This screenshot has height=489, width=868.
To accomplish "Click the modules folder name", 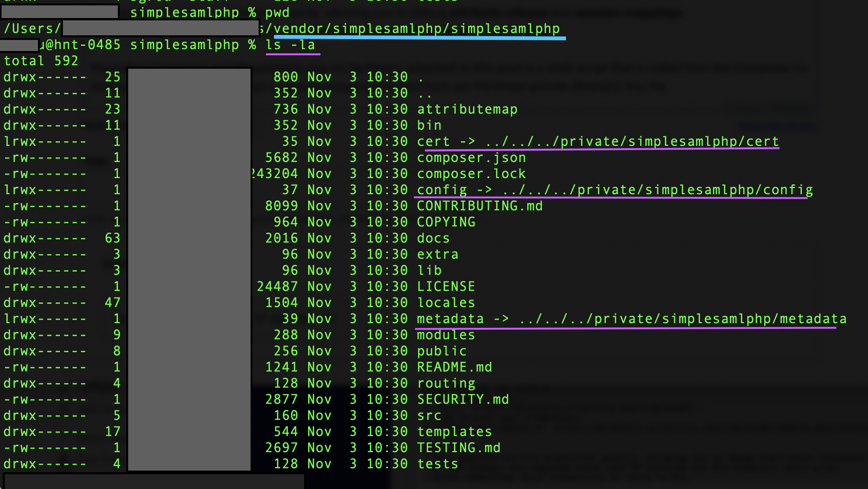I will (x=446, y=335).
